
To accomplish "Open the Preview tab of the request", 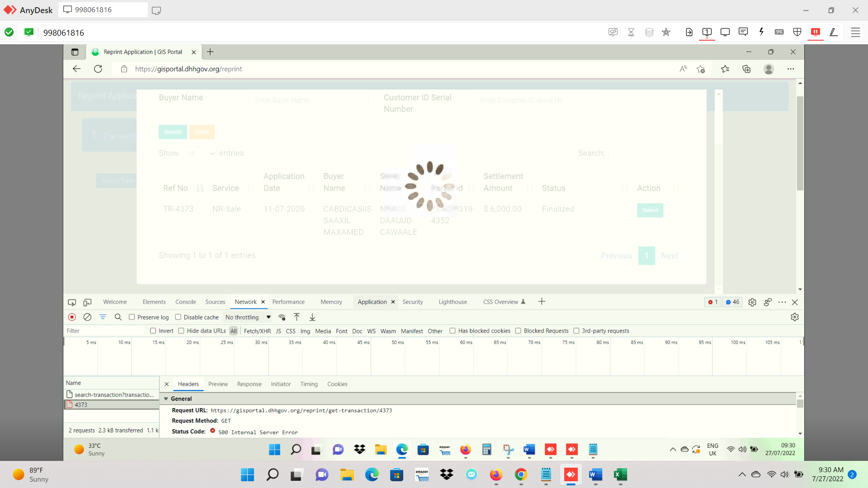I will click(218, 384).
